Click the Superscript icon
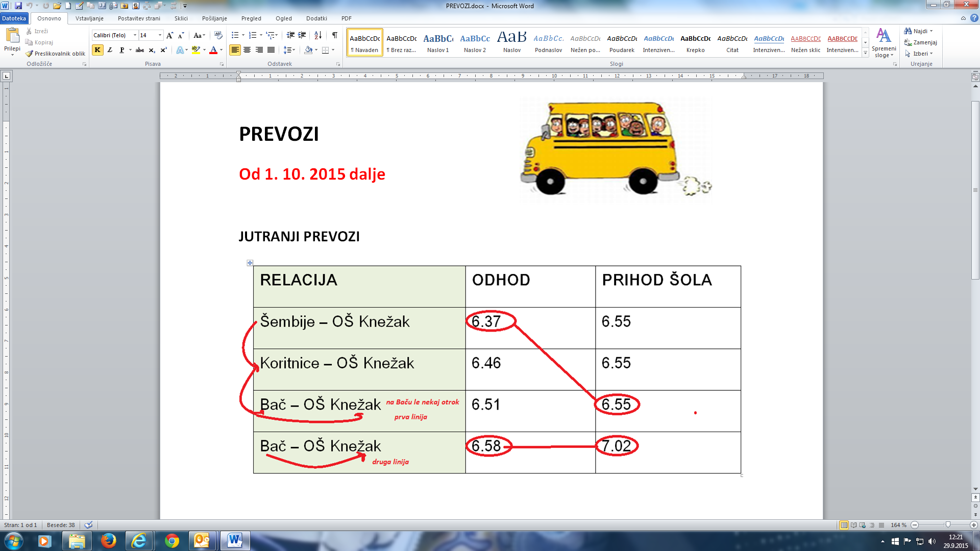 click(163, 50)
